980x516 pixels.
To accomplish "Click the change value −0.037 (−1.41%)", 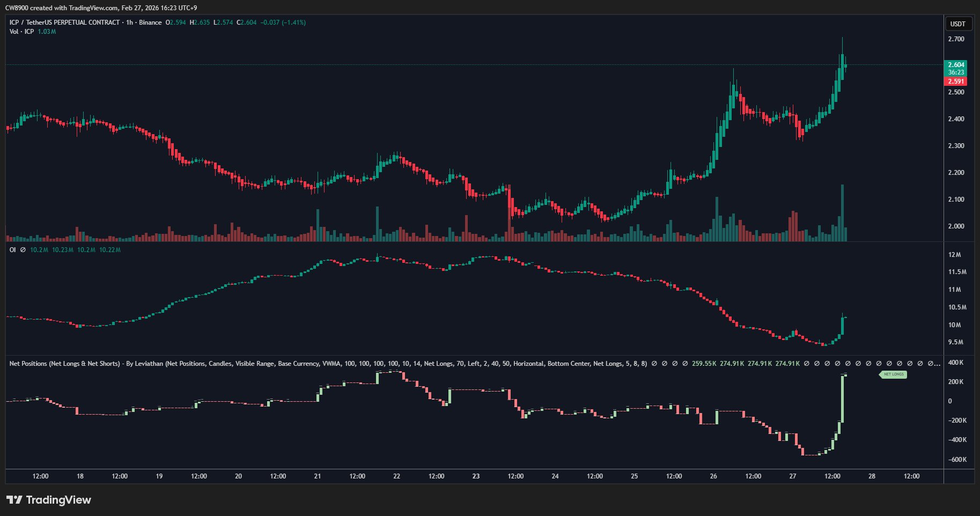I will (283, 23).
